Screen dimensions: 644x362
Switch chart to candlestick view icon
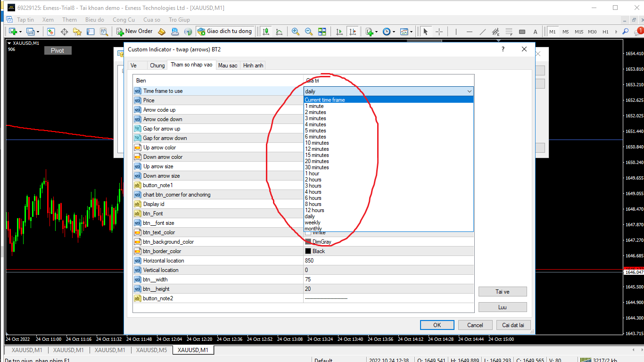[266, 32]
